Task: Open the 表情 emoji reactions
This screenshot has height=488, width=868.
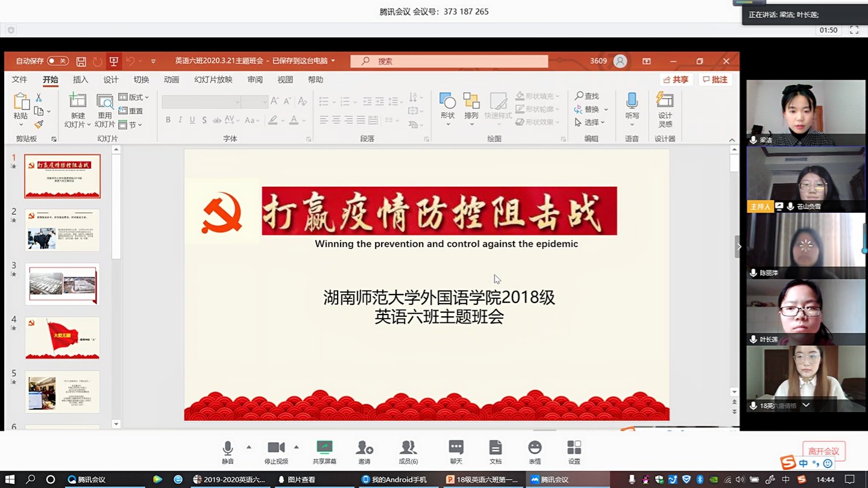Action: [535, 448]
